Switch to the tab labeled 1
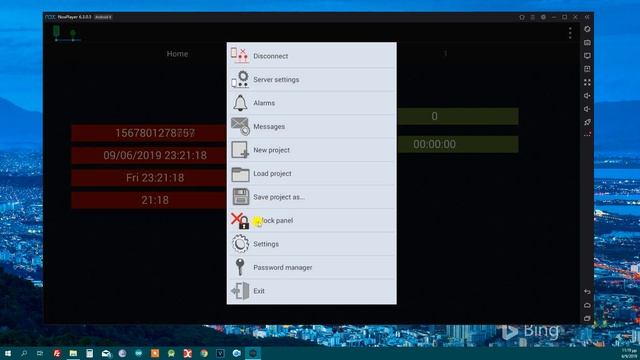640x360 pixels. coord(445,53)
